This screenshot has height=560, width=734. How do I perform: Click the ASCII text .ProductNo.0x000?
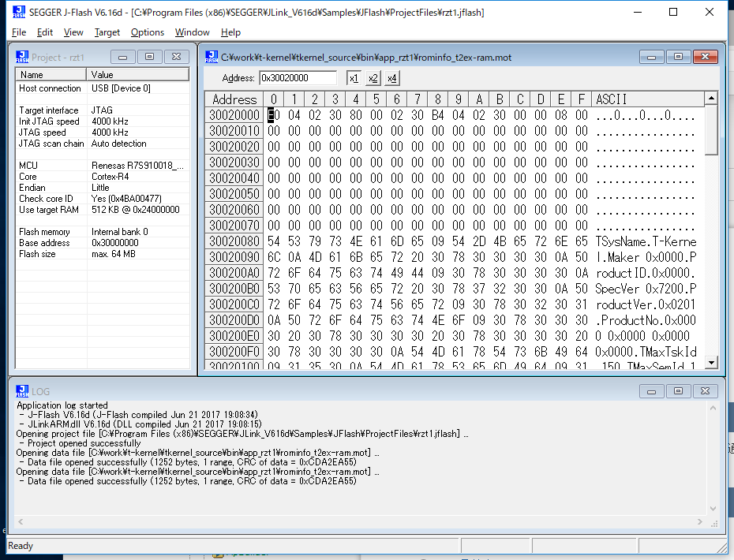pos(646,320)
